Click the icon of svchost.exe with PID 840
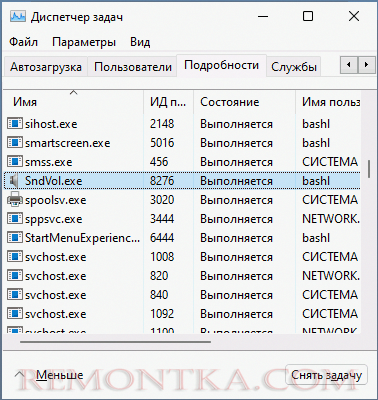The width and height of the screenshot is (378, 400). tap(15, 295)
